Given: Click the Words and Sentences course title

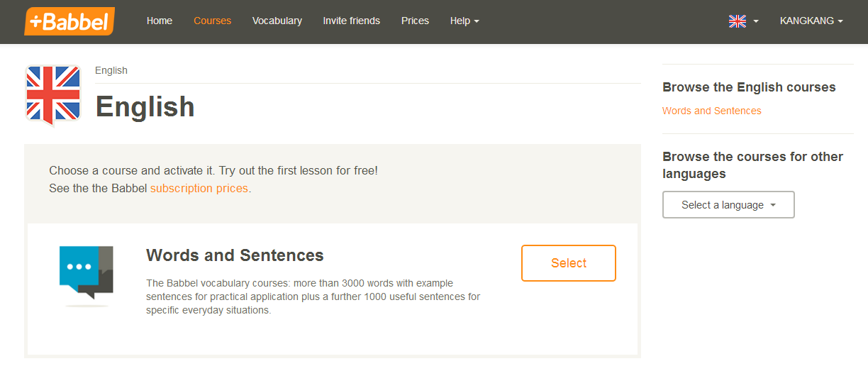Looking at the screenshot, I should pyautogui.click(x=235, y=255).
